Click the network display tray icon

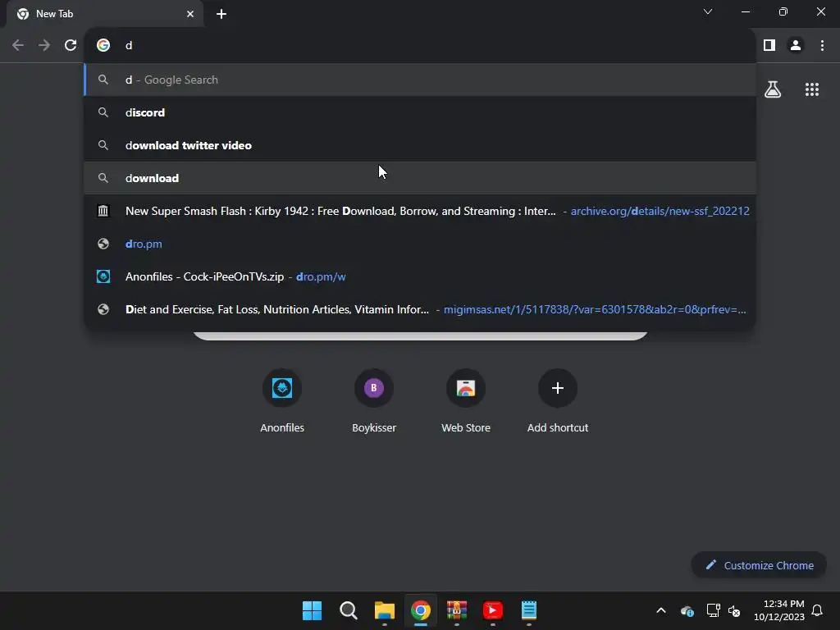pos(713,610)
